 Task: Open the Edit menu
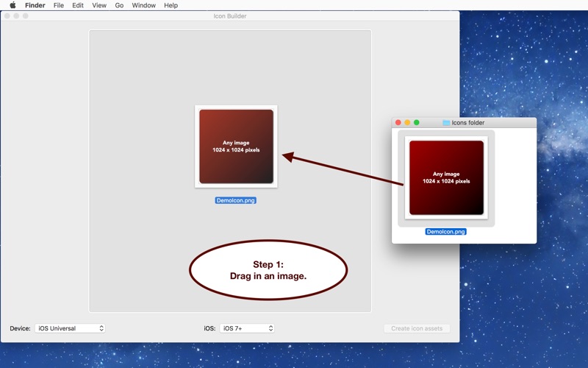click(77, 5)
